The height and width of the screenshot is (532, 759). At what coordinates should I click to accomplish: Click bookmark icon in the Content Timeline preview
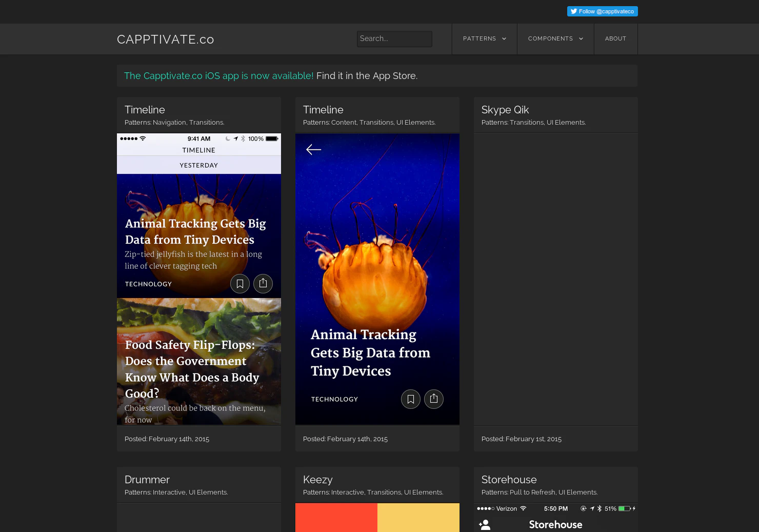411,399
